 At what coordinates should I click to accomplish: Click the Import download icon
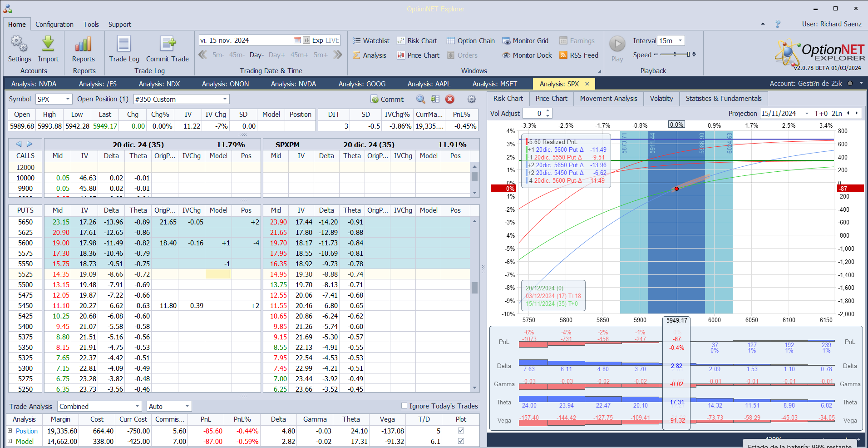pos(48,45)
